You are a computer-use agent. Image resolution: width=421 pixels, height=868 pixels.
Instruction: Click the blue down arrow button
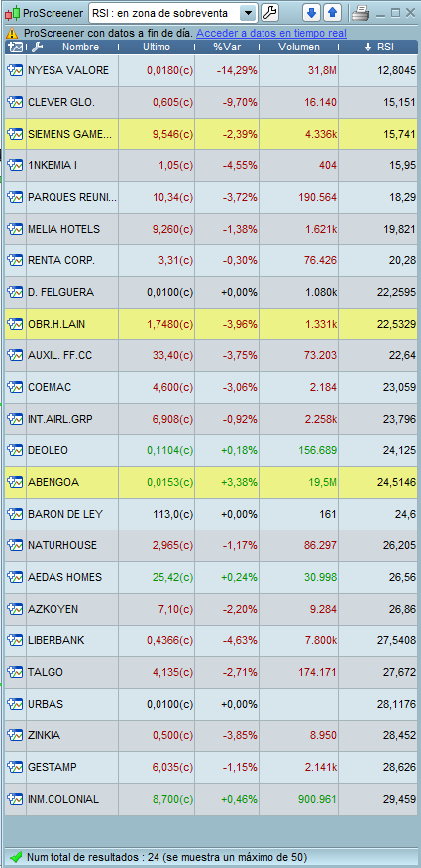[312, 12]
